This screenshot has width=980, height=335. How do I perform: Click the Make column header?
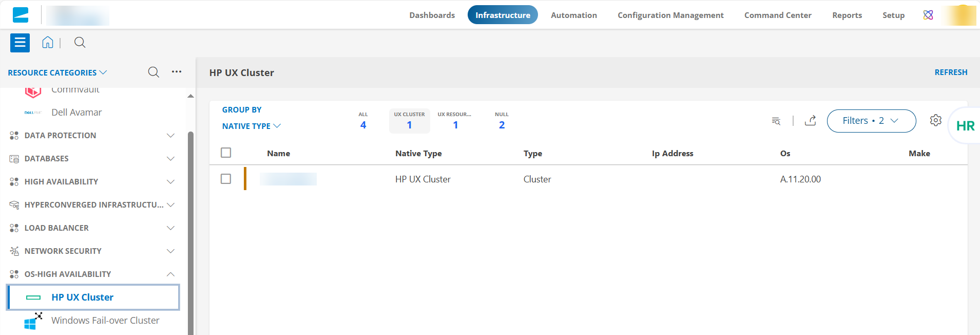point(919,153)
